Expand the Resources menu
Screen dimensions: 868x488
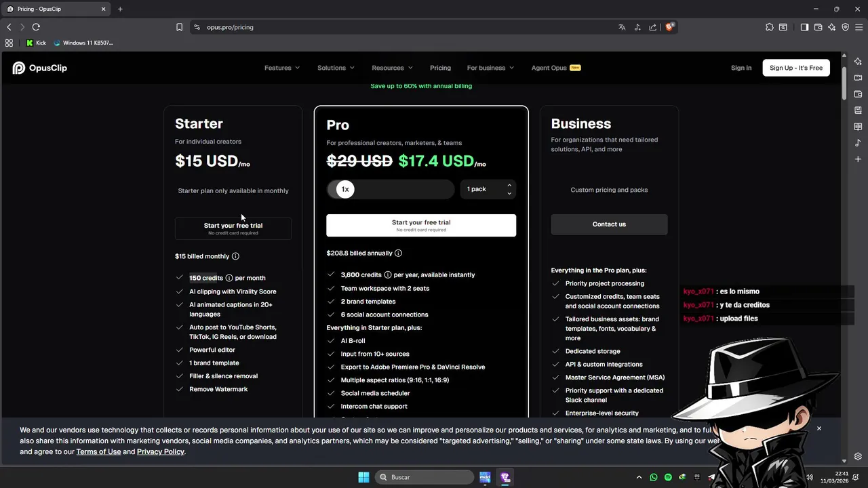click(x=392, y=68)
